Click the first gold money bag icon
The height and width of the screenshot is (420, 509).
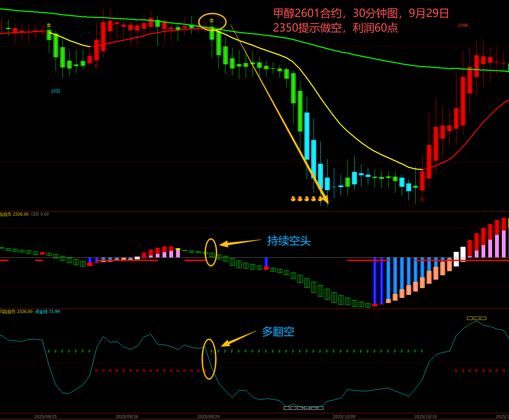(293, 199)
